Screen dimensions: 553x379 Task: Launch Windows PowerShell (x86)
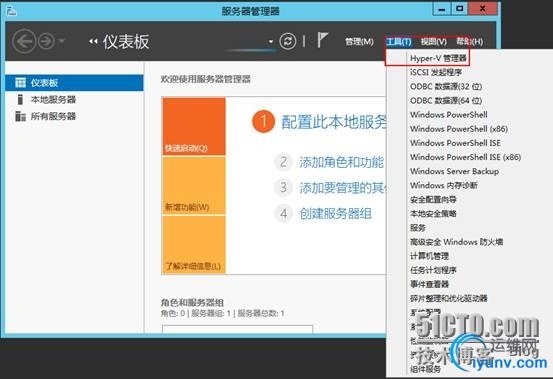click(x=459, y=129)
